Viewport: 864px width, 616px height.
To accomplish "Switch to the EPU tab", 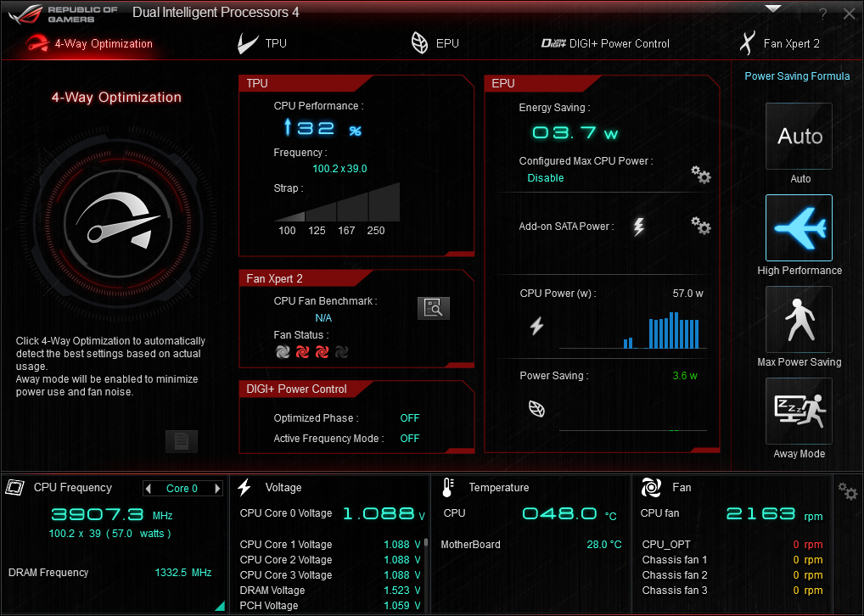I will pyautogui.click(x=435, y=43).
